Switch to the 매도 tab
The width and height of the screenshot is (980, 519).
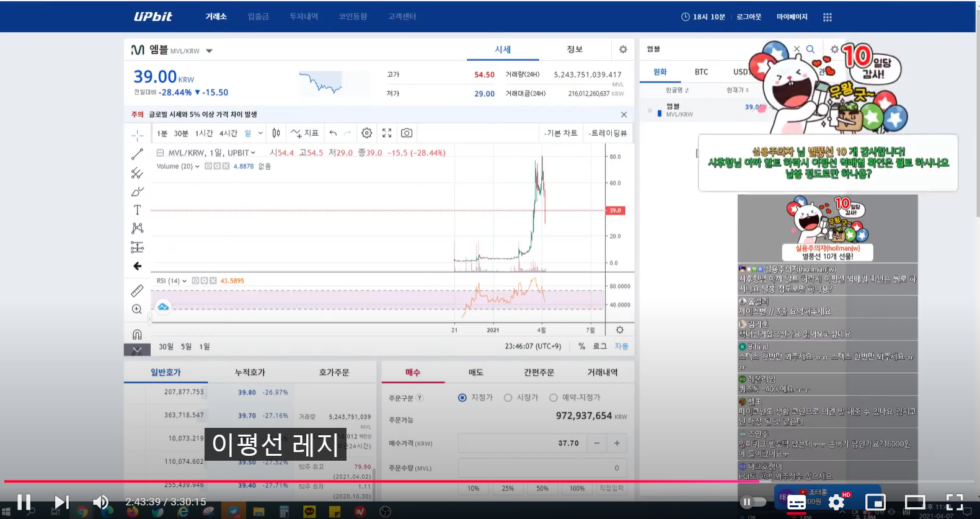tap(475, 372)
